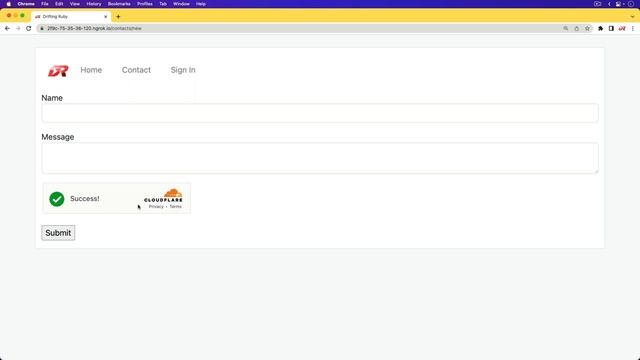Go forward in browser history
Image resolution: width=640 pixels, height=360 pixels.
[18, 29]
